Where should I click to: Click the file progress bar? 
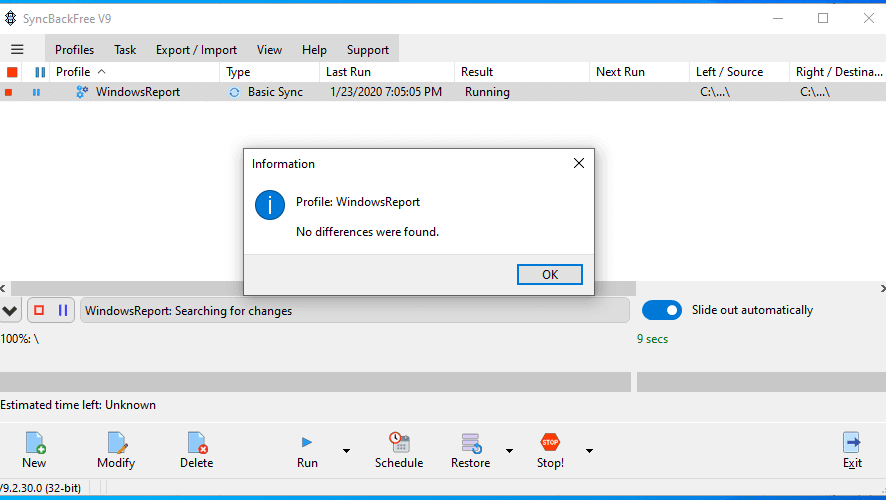(x=315, y=382)
